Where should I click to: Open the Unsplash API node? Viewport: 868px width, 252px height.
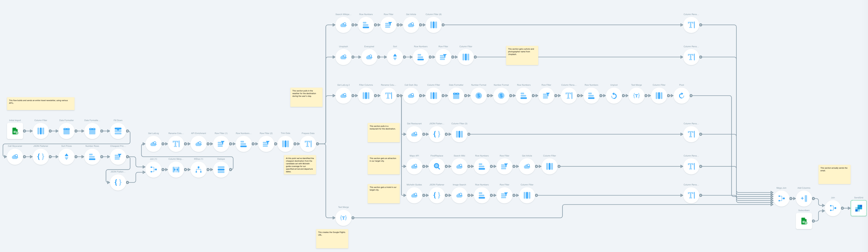click(x=343, y=57)
